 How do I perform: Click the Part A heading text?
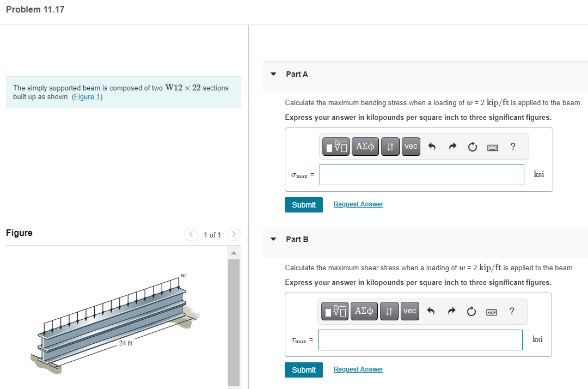pos(297,74)
